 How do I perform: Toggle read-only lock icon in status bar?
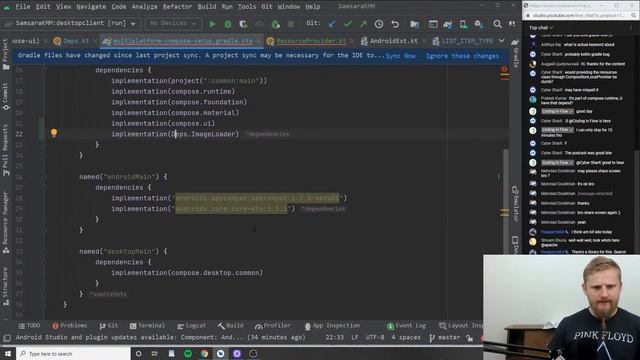[x=470, y=338]
